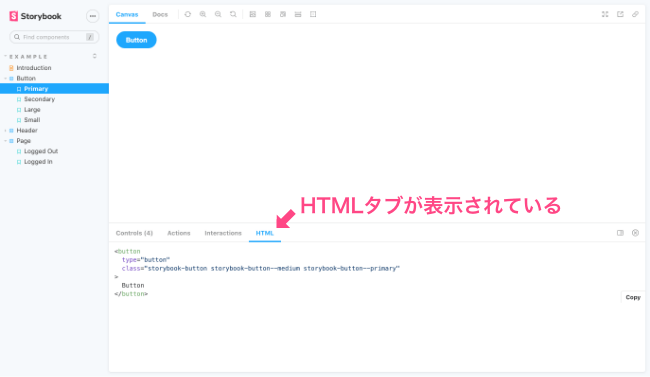650x377 pixels.
Task: Collapse the Button component tree node
Action: [x=26, y=78]
